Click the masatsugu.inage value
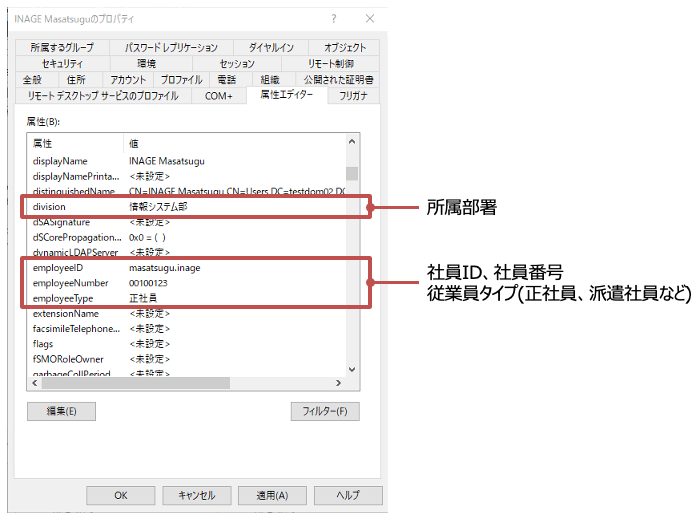The width and height of the screenshot is (700, 520). (164, 268)
